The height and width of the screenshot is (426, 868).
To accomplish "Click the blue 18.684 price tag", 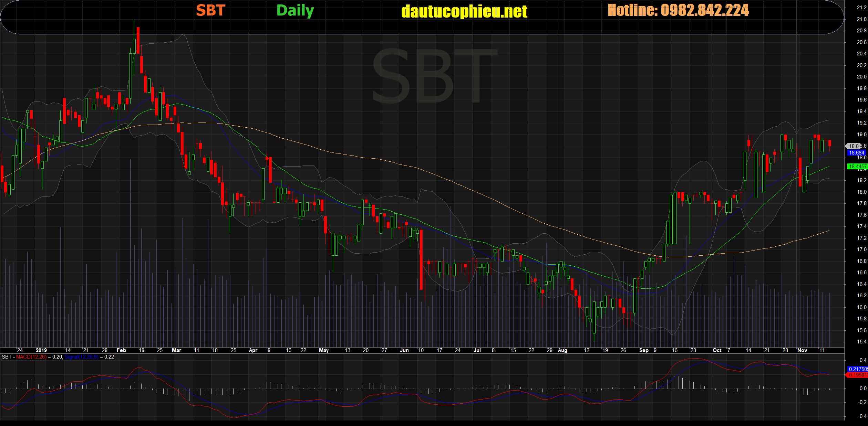I will pyautogui.click(x=856, y=153).
